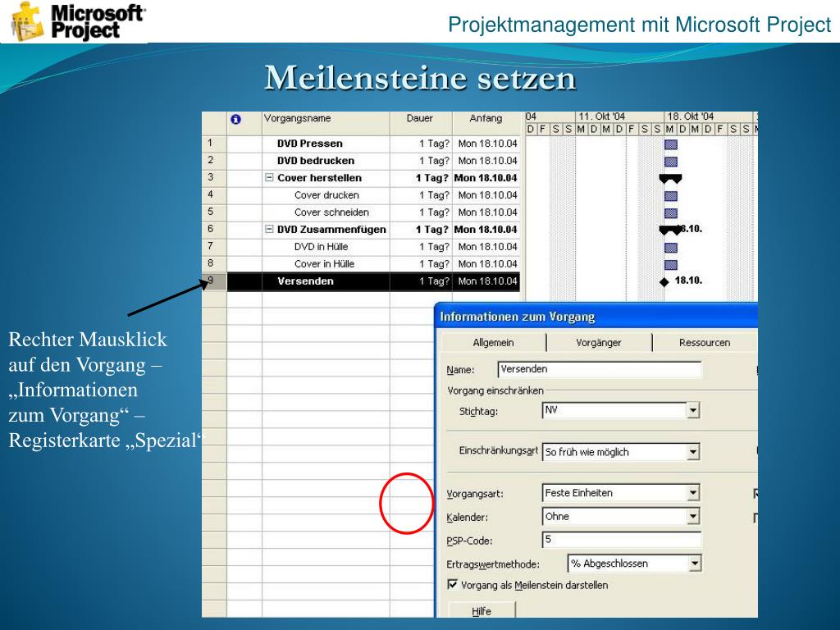
Task: Click the Cover drucken Gantt bar
Action: 671,195
